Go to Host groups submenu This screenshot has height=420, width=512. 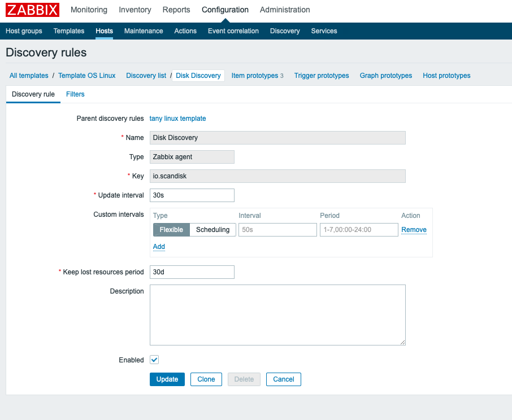(24, 31)
